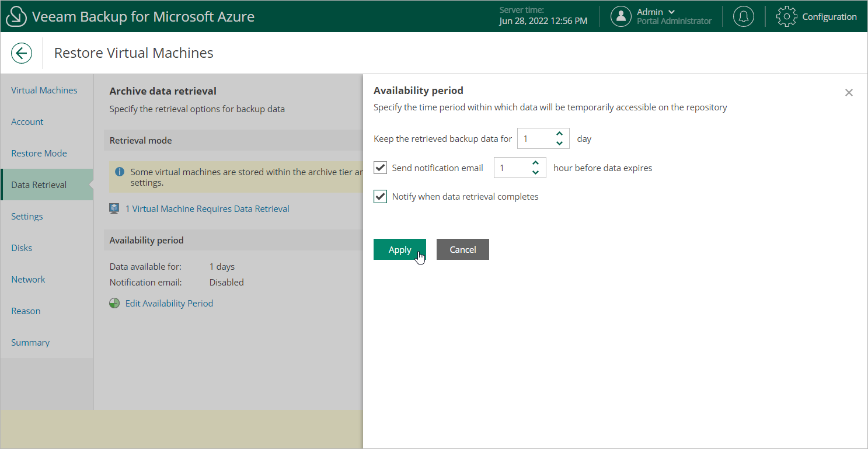Close the Availability period panel
Image resolution: width=868 pixels, height=449 pixels.
849,92
